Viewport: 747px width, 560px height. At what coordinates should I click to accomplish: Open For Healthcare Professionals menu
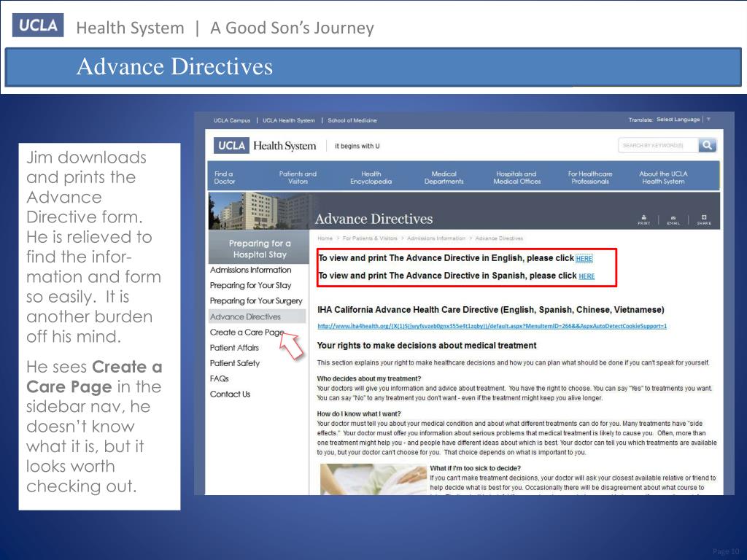pos(590,178)
